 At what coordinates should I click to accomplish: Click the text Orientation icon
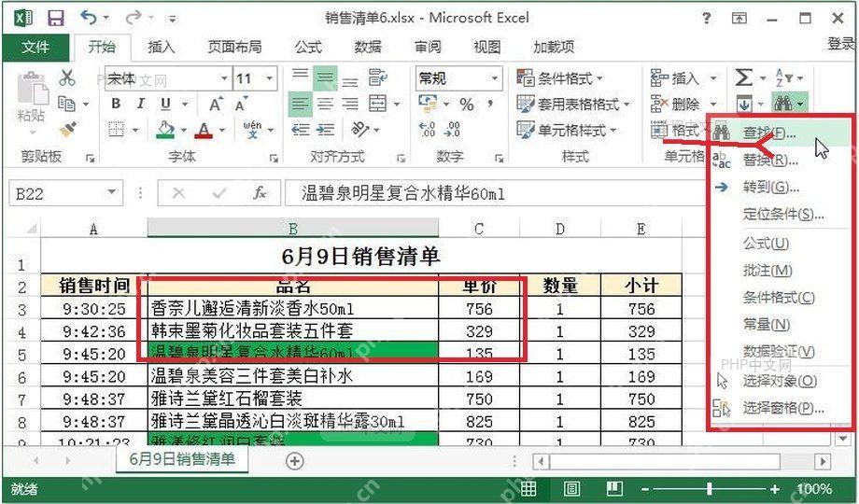359,130
